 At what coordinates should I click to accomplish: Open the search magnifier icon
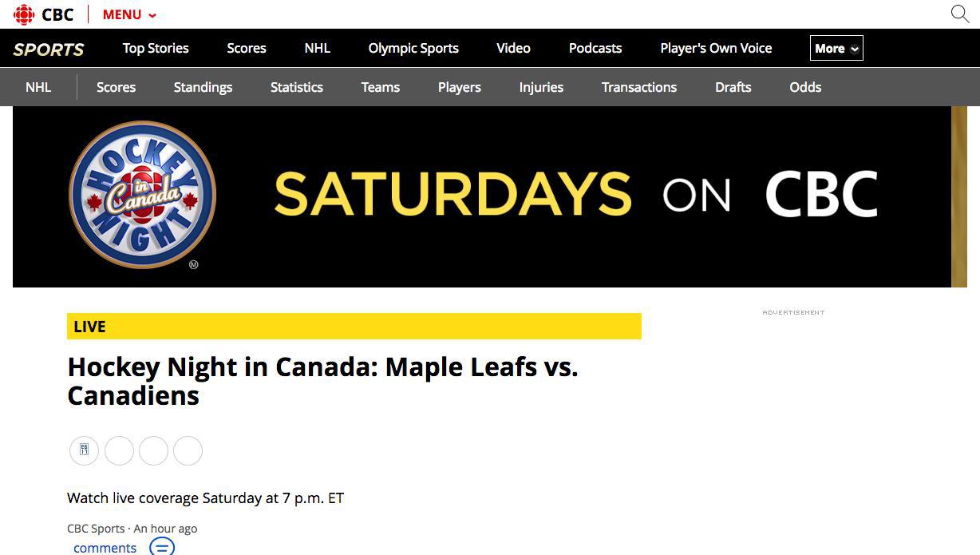click(960, 14)
